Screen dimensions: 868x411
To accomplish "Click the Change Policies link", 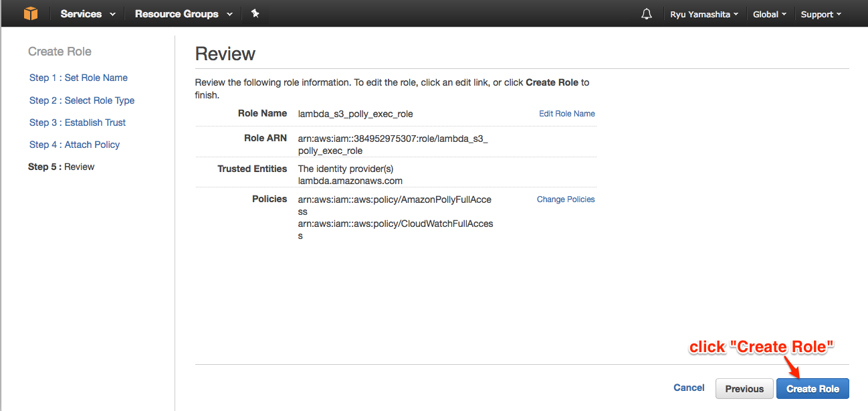I will (x=565, y=199).
